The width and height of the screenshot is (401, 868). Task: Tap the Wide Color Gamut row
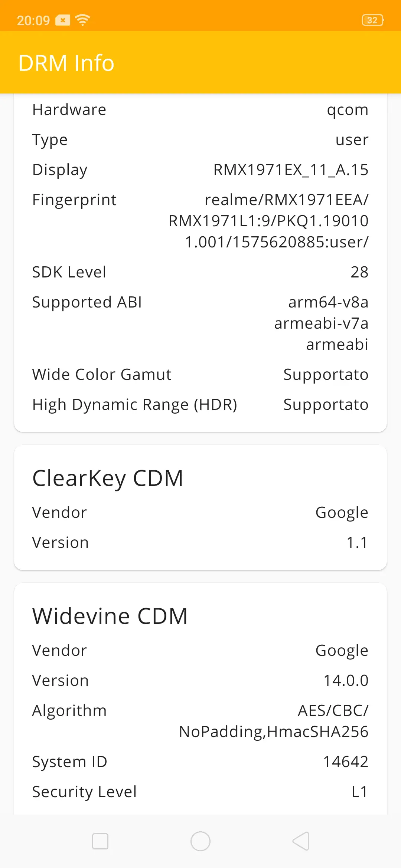coord(200,375)
